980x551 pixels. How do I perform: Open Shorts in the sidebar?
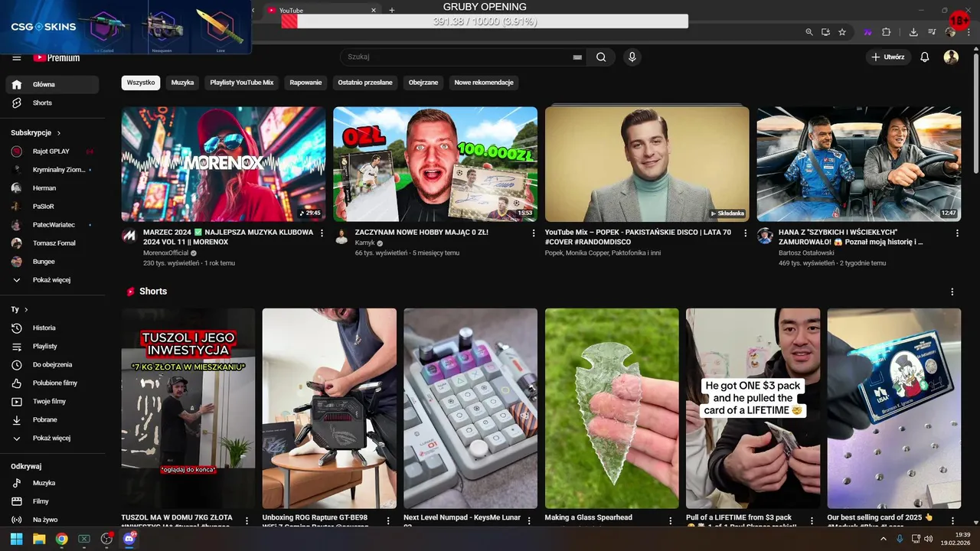pos(52,103)
